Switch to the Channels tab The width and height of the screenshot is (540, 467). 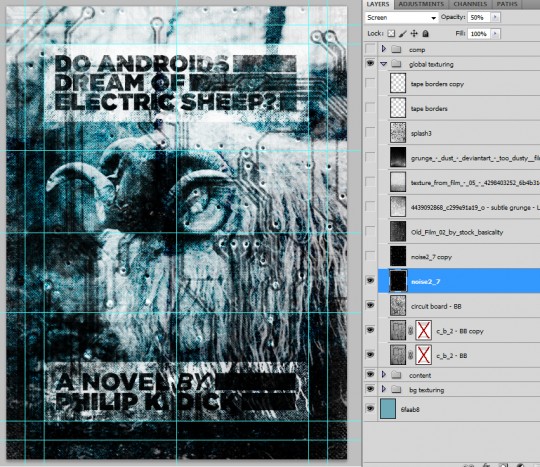point(470,4)
